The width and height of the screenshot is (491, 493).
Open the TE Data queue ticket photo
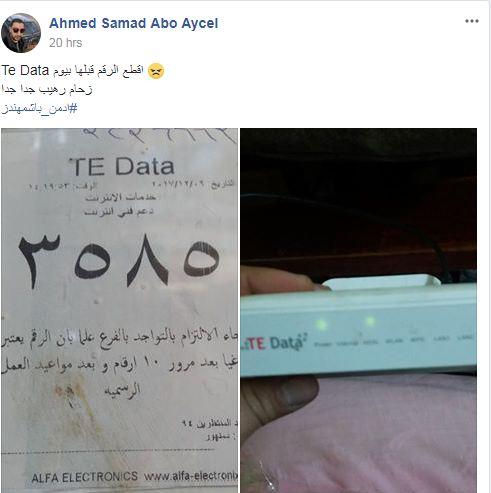click(120, 310)
